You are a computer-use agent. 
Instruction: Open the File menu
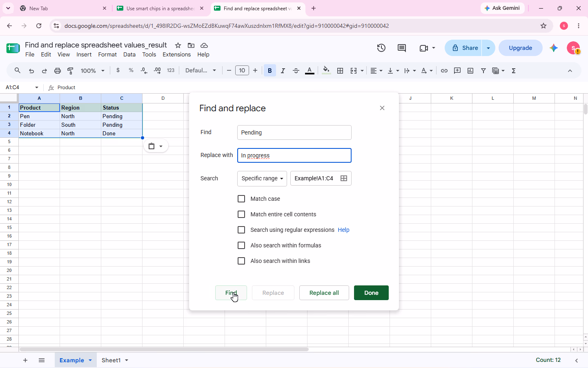[30, 54]
